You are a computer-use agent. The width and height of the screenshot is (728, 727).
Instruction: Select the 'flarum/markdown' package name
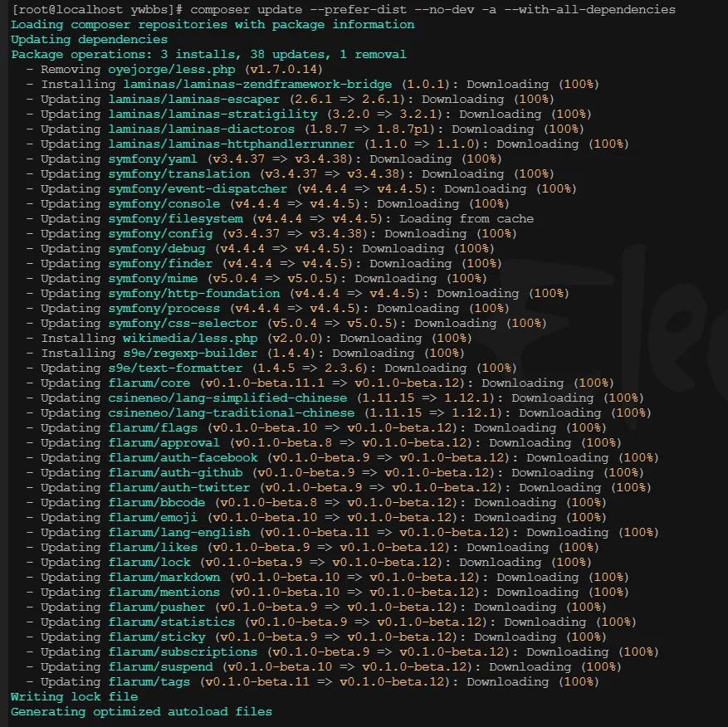tap(164, 577)
